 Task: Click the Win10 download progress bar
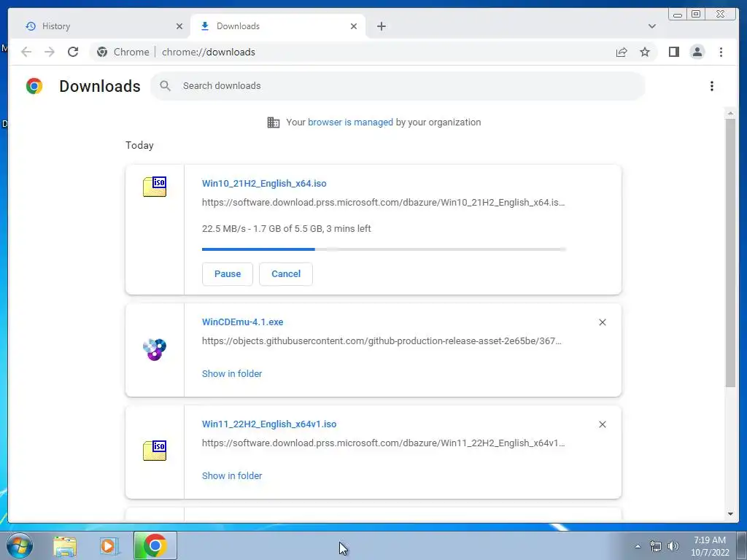384,249
